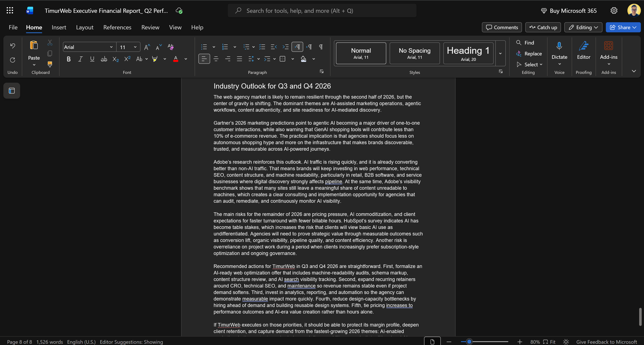
Task: Set left-to-right text direction
Action: (x=297, y=47)
